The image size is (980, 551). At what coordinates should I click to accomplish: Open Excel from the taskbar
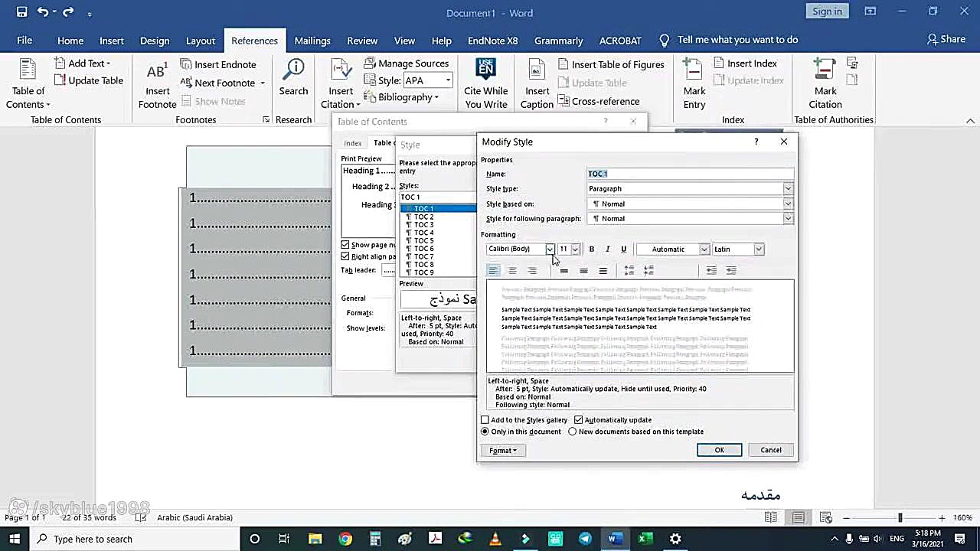pos(645,539)
